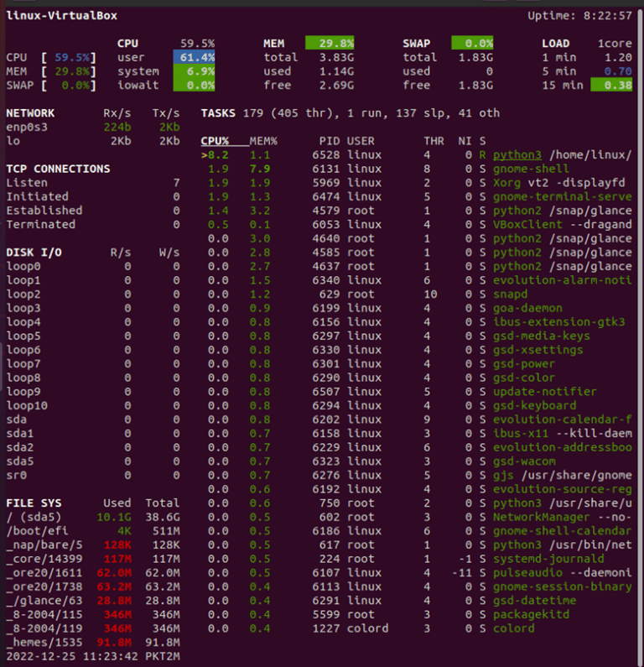Click the linux-VirtualBox hostname text
Screen dimensions: 644x667
[62, 16]
